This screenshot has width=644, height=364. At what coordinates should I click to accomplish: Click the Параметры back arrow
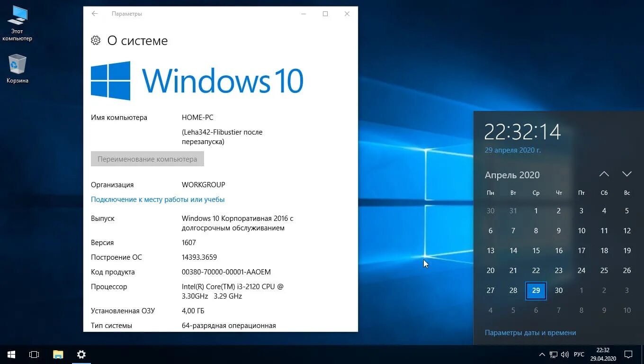[94, 13]
